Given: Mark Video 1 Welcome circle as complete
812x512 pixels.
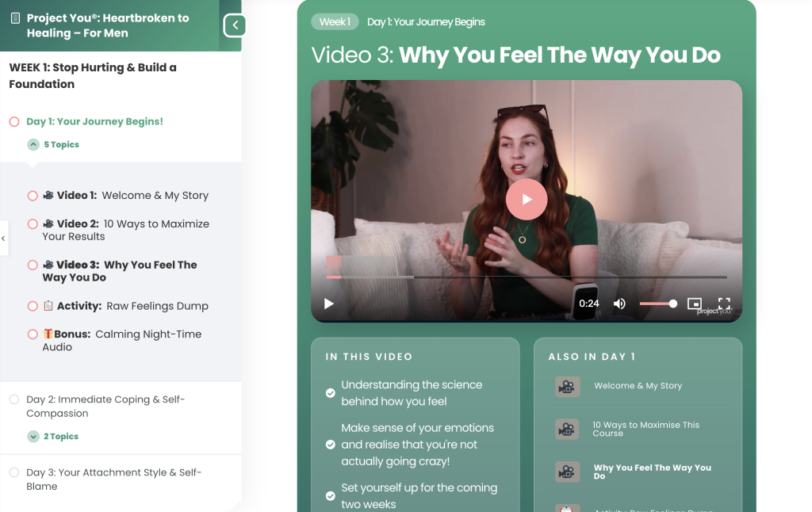Looking at the screenshot, I should 33,196.
